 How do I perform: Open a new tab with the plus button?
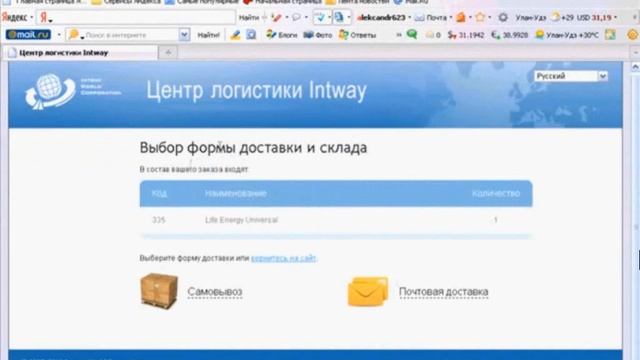pos(168,52)
